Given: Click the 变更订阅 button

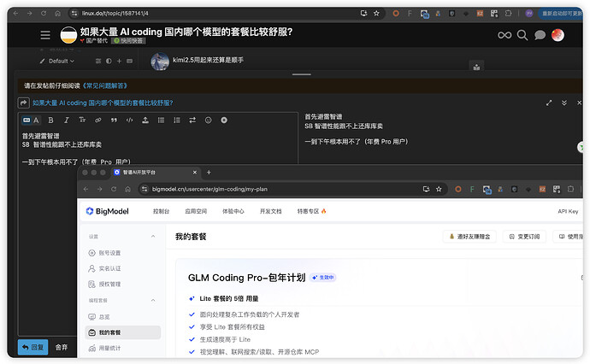Looking at the screenshot, I should (x=524, y=237).
